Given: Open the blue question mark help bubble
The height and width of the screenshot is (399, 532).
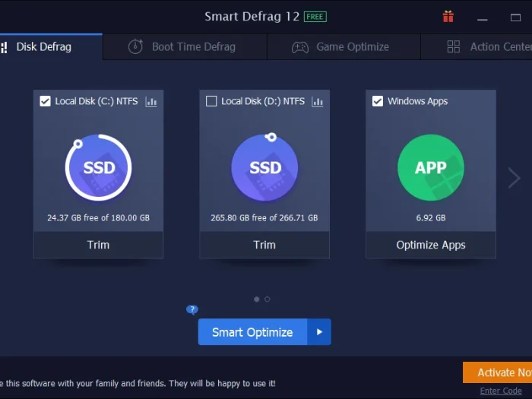Looking at the screenshot, I should click(x=192, y=309).
